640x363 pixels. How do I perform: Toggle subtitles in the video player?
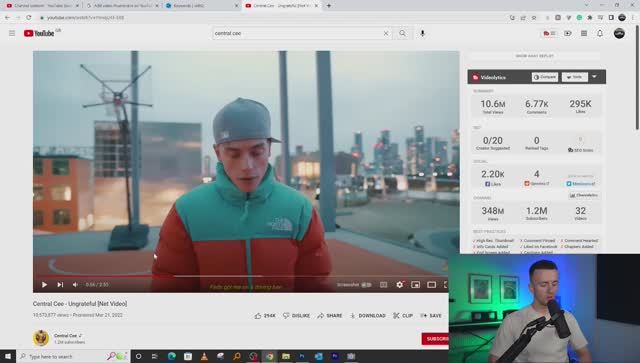[x=384, y=285]
